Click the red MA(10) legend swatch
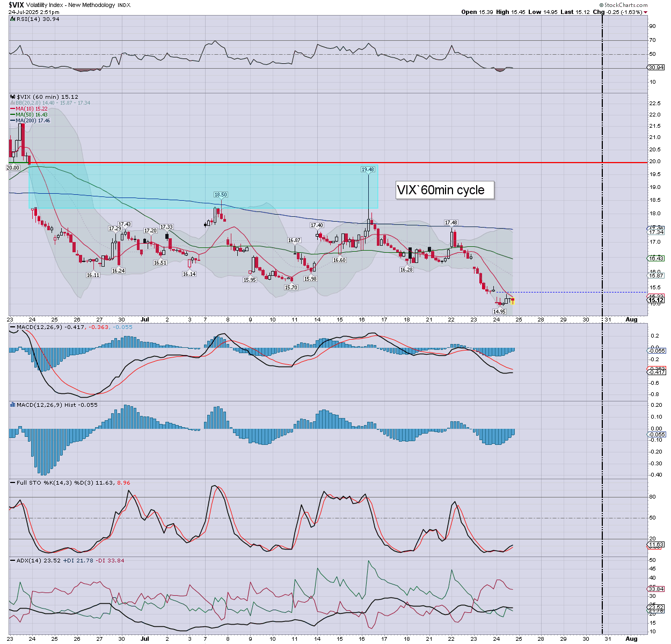The image size is (671, 644). pyautogui.click(x=12, y=109)
